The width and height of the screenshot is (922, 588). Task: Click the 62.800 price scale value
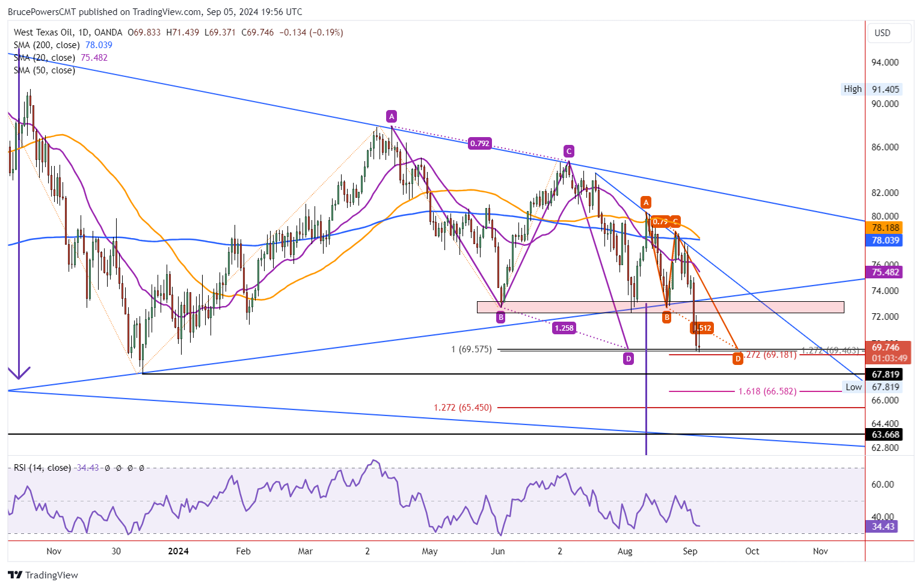pos(885,448)
